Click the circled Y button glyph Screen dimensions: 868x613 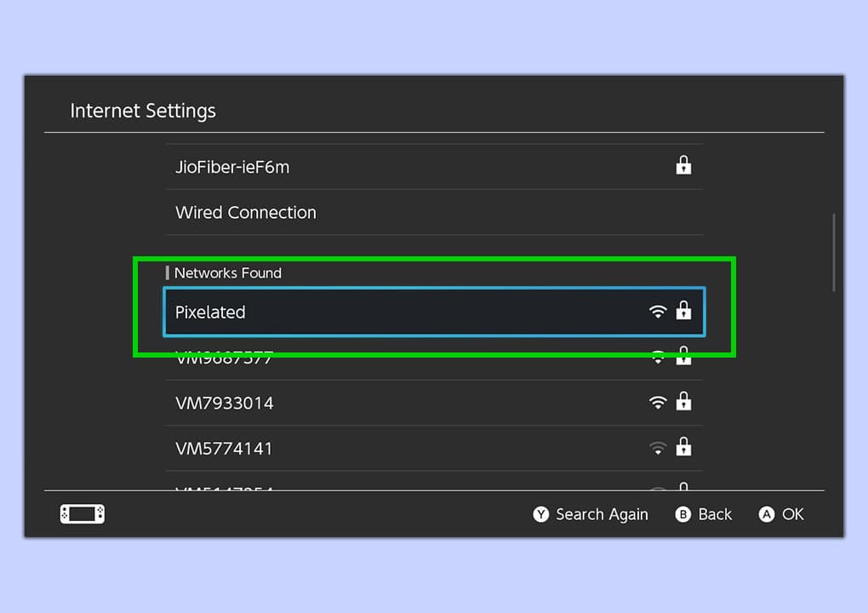pos(540,514)
